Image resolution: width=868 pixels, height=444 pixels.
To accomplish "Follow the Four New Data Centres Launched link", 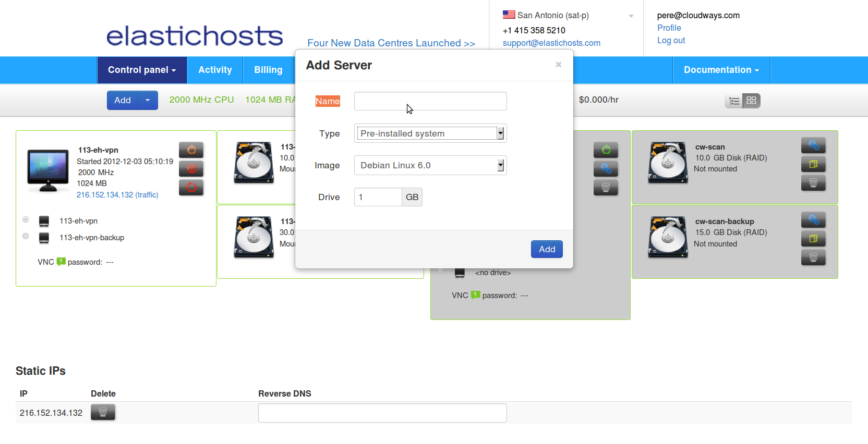I will click(391, 43).
